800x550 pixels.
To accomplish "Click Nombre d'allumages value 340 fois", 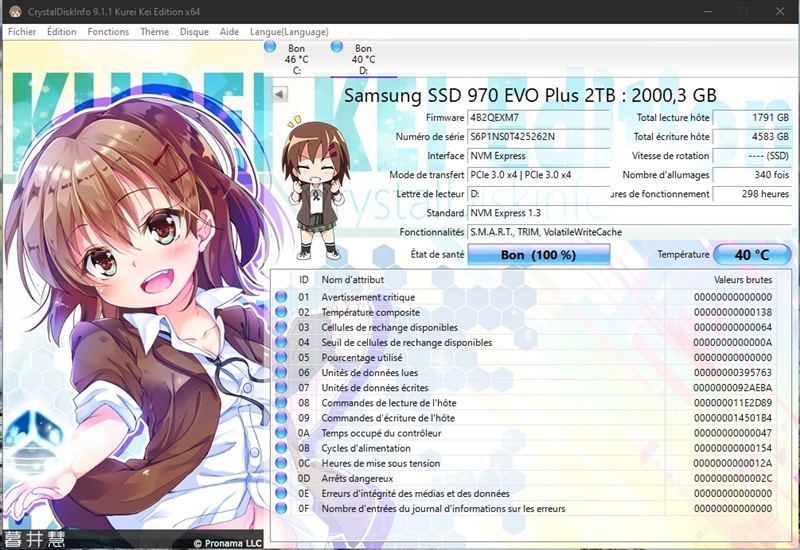I will point(752,174).
